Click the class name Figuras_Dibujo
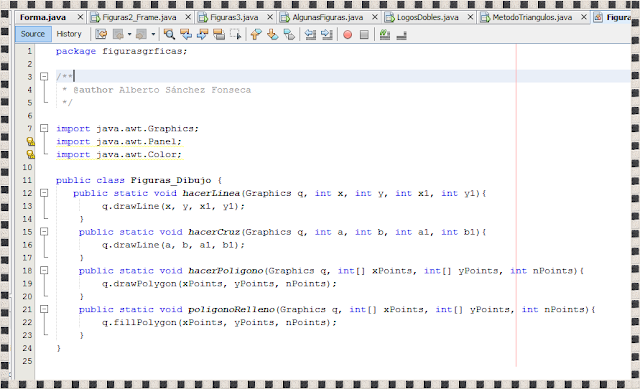The height and width of the screenshot is (389, 640). click(171, 180)
